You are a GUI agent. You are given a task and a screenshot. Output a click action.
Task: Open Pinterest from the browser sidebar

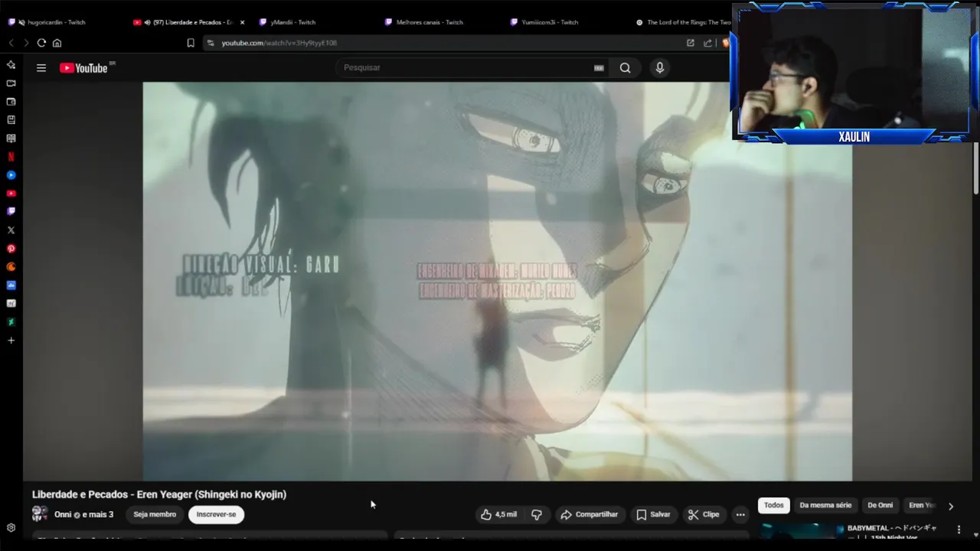tap(11, 249)
